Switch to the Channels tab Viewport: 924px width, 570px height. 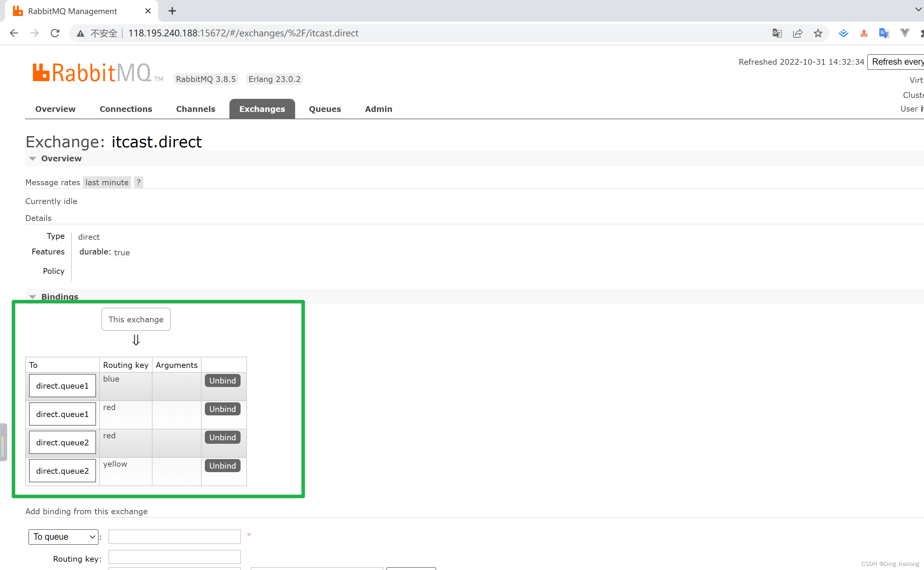click(x=196, y=109)
